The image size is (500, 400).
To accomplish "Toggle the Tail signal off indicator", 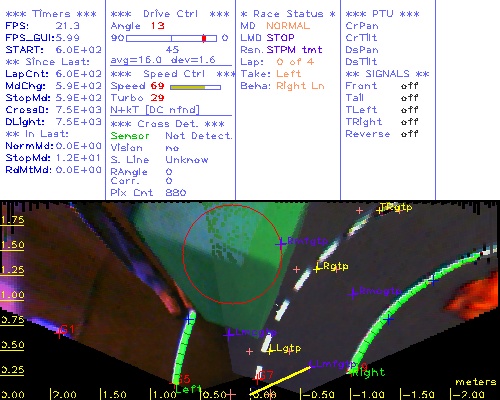I will coord(410,98).
